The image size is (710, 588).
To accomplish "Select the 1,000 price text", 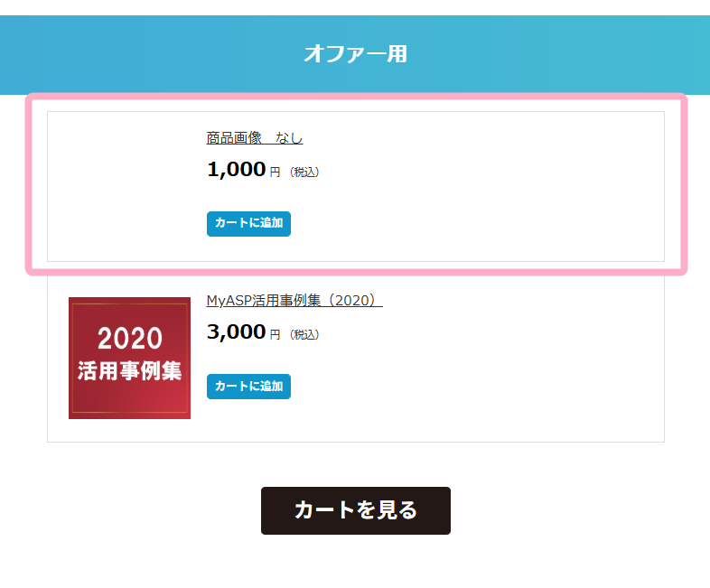I will [237, 169].
